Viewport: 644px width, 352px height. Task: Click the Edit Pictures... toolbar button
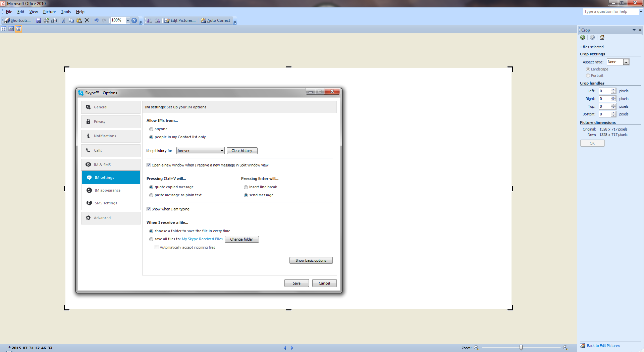click(180, 20)
